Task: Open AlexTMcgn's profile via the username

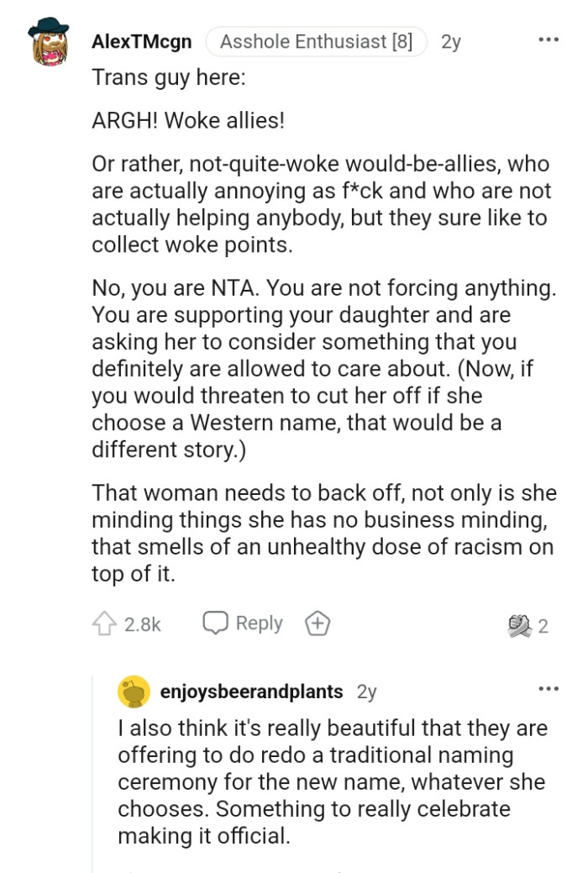Action: click(141, 40)
